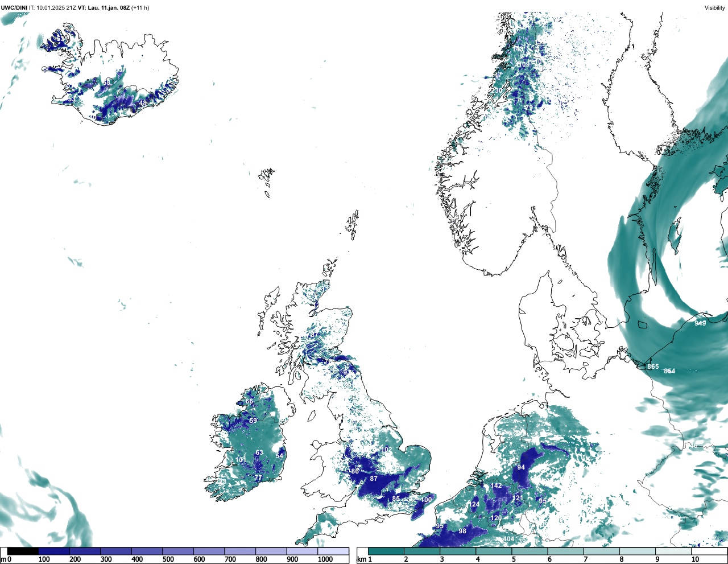
Task: Click the 120 value near Luxembourg
Action: pos(497,518)
